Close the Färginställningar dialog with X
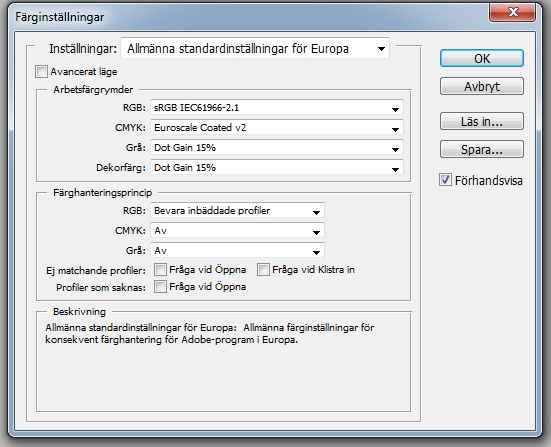The image size is (551, 447). tap(512, 12)
